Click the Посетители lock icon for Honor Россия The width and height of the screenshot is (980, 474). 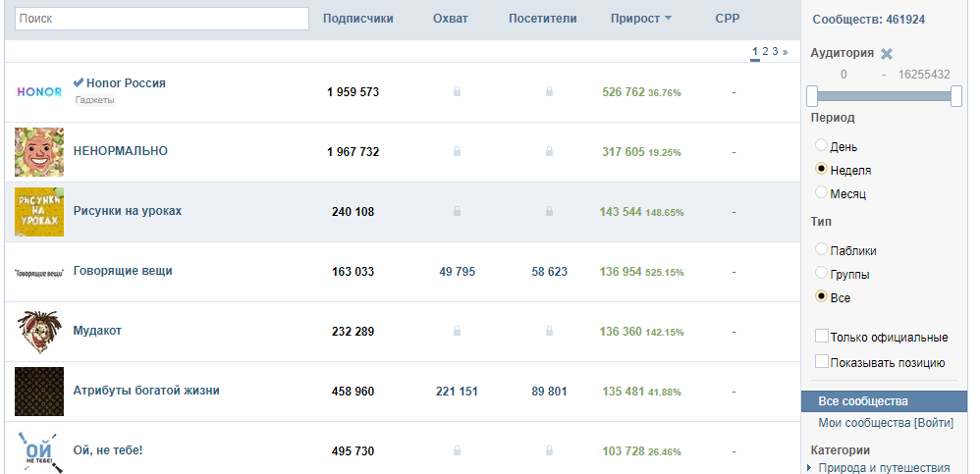pyautogui.click(x=549, y=92)
